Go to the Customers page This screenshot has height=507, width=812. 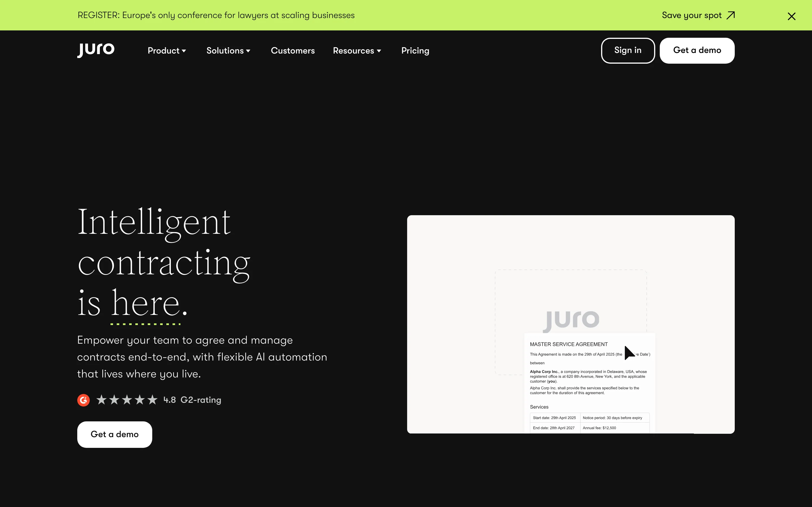(293, 51)
